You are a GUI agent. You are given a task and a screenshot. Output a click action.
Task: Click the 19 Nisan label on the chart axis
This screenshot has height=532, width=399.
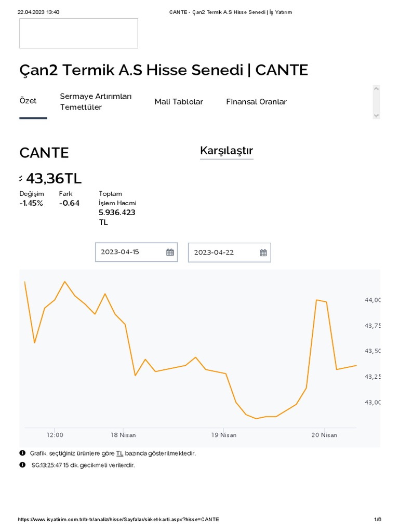224,435
